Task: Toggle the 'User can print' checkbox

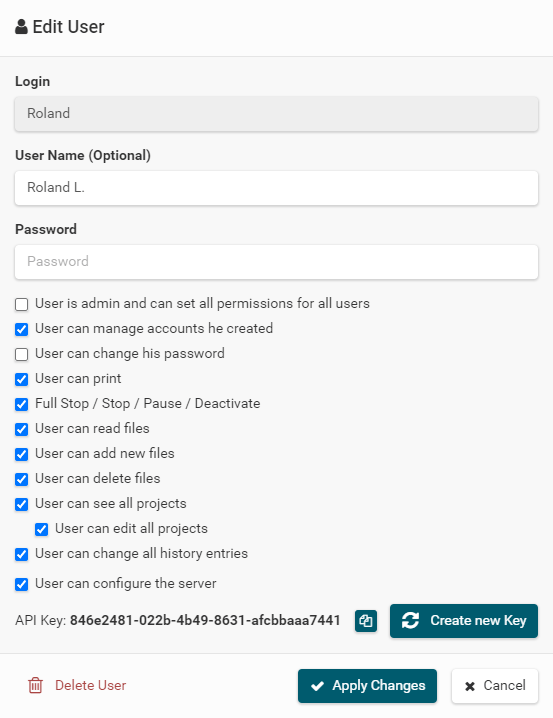Action: pyautogui.click(x=22, y=379)
